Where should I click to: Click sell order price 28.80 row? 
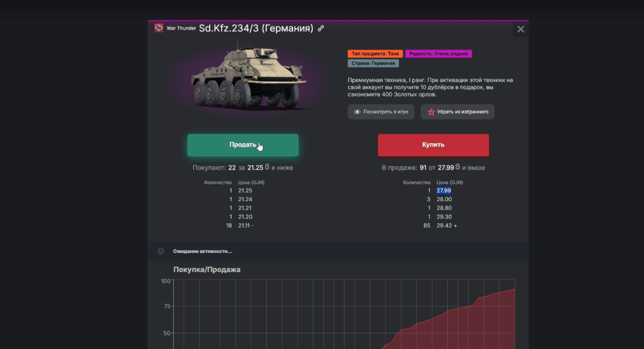440,208
